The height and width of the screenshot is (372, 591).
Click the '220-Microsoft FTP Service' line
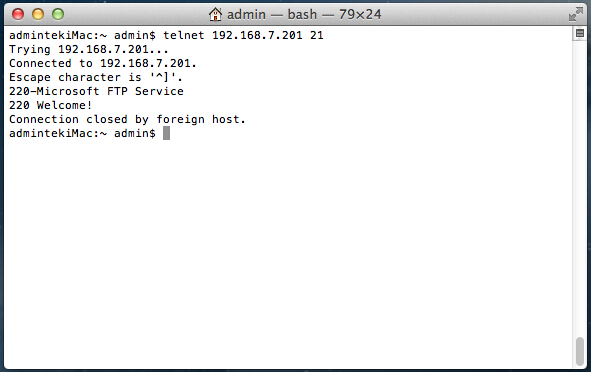[96, 91]
